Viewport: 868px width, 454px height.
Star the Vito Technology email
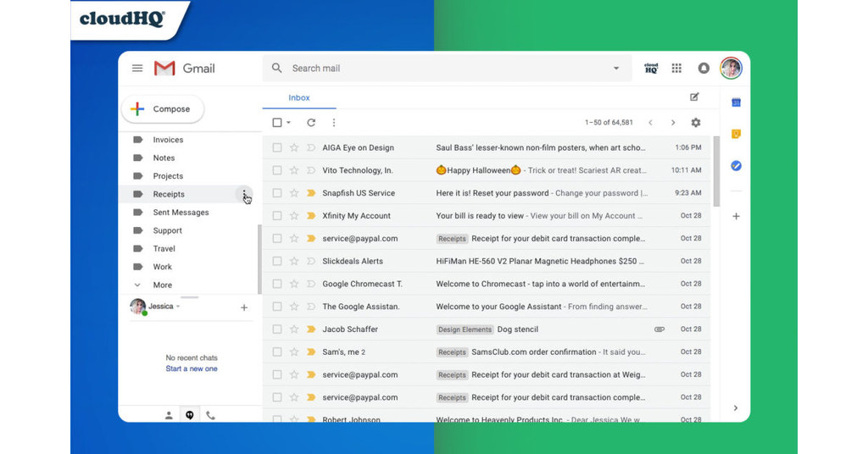pyautogui.click(x=294, y=170)
